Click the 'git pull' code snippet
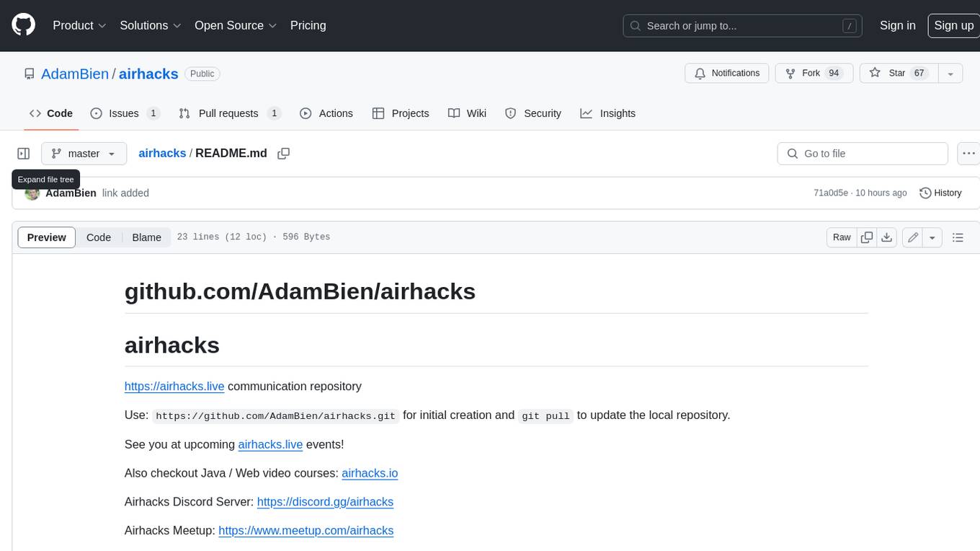 coord(546,416)
